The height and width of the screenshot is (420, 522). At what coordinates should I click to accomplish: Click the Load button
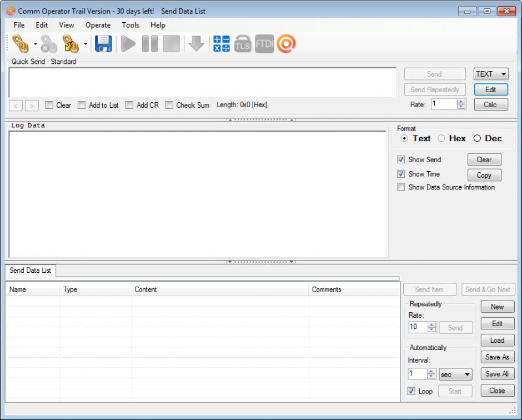coord(498,341)
